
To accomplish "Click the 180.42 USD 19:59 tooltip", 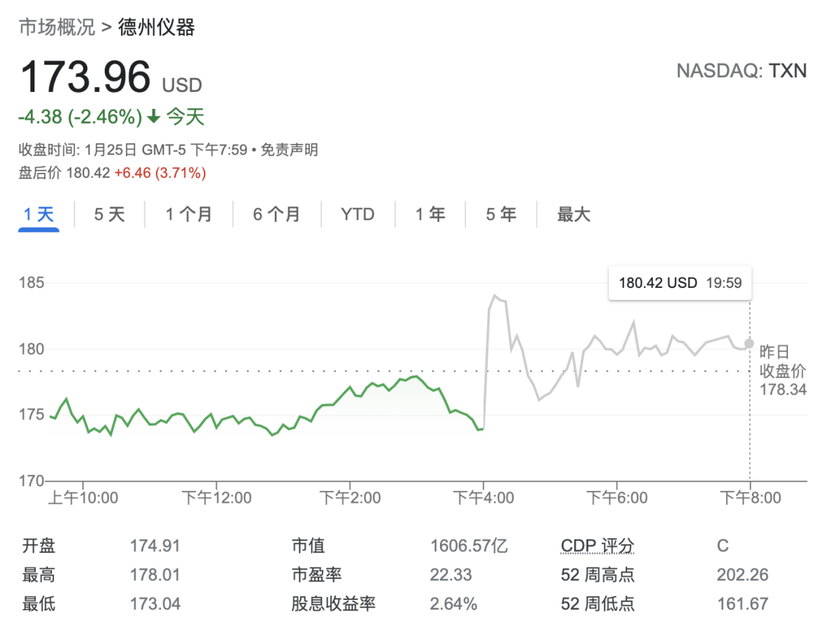I will click(680, 282).
